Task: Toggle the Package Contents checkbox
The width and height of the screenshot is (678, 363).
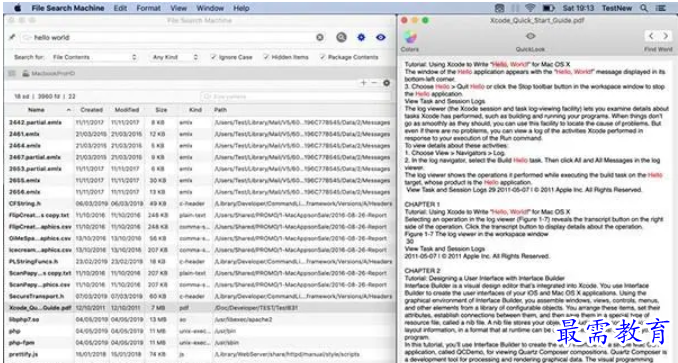Action: [322, 57]
